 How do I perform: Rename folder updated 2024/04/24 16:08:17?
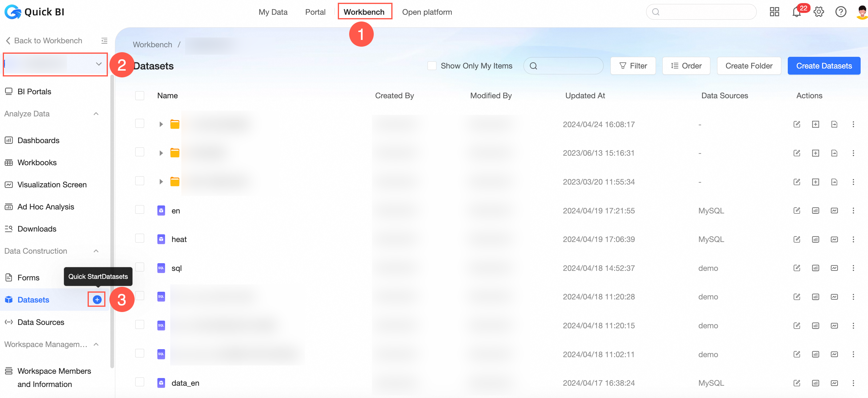point(797,124)
